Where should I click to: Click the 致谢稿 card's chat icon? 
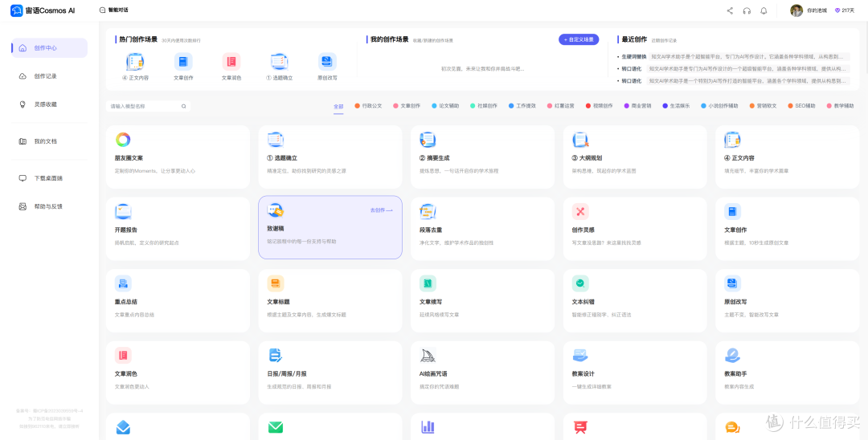[276, 210]
